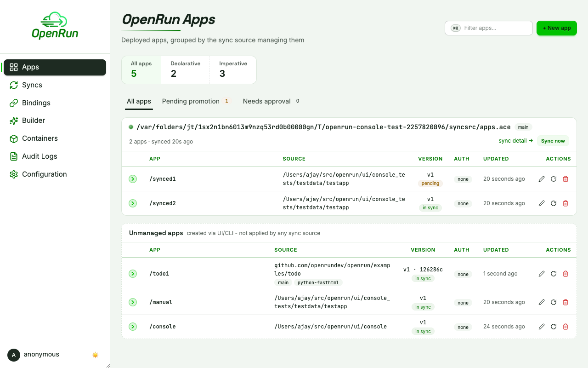
Task: Click the /console app name
Action: (163, 327)
